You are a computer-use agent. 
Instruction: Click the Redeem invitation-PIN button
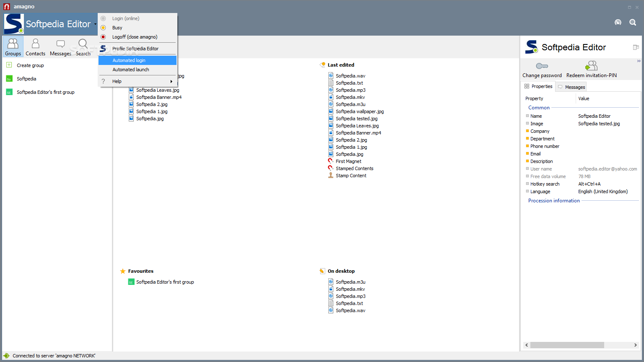pyautogui.click(x=592, y=70)
